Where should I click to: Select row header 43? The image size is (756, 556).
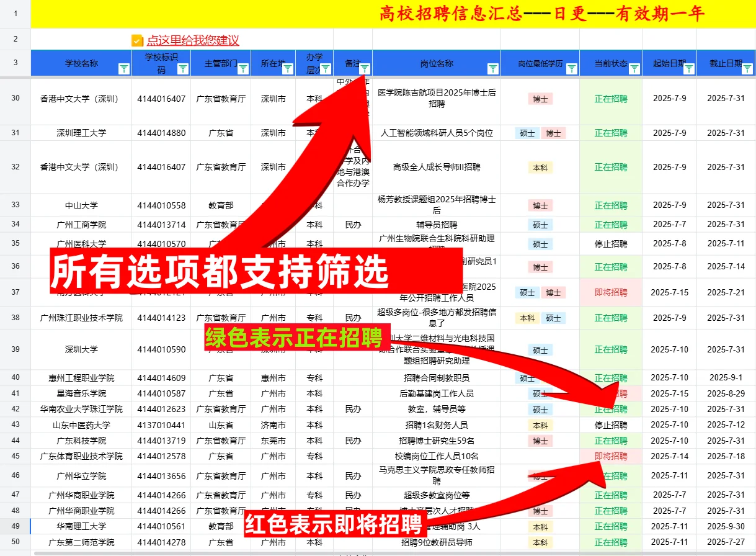(16, 424)
